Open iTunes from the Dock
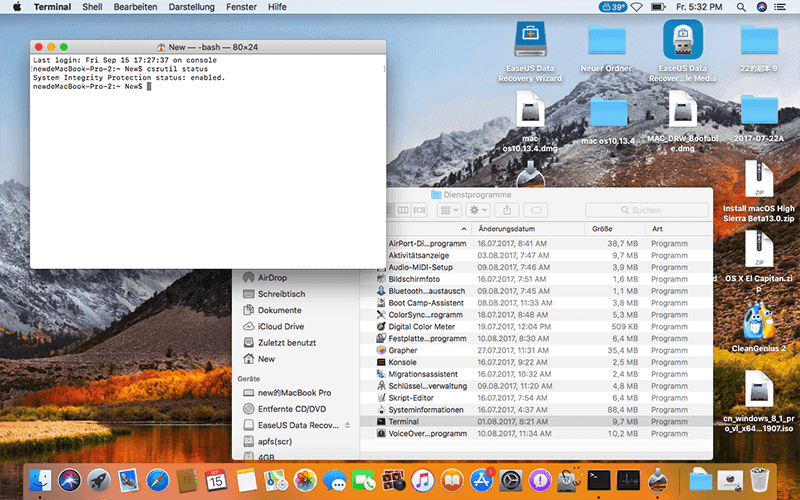 click(x=422, y=480)
